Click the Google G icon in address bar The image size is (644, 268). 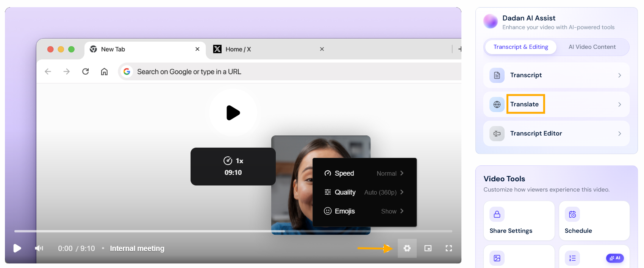[127, 72]
